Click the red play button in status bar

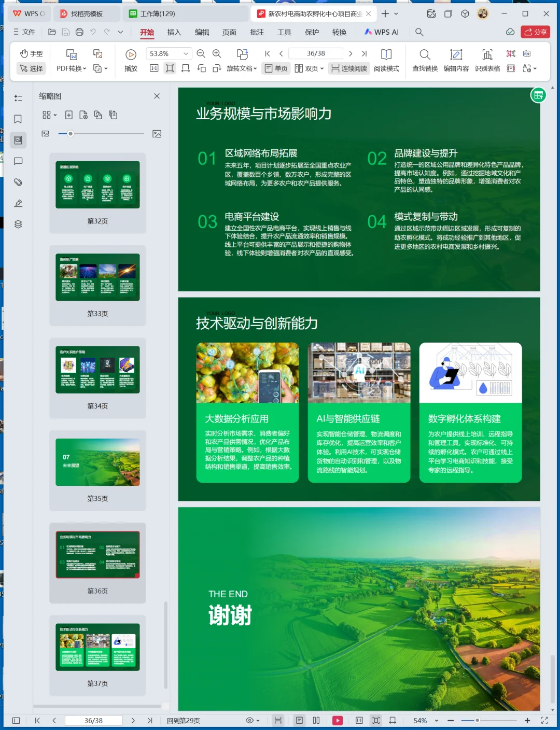[x=338, y=721]
